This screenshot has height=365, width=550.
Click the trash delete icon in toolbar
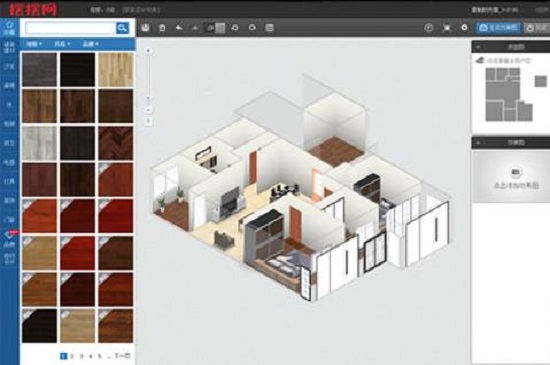tap(162, 28)
